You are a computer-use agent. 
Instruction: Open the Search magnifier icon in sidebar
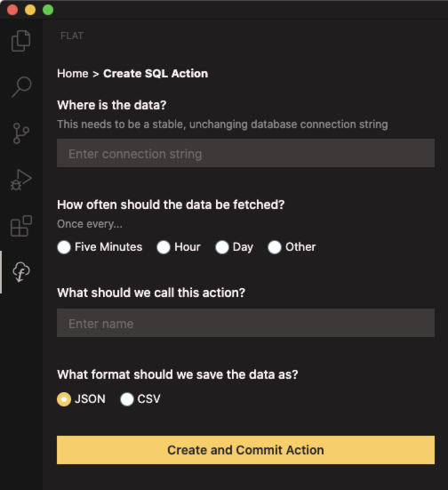(x=21, y=86)
